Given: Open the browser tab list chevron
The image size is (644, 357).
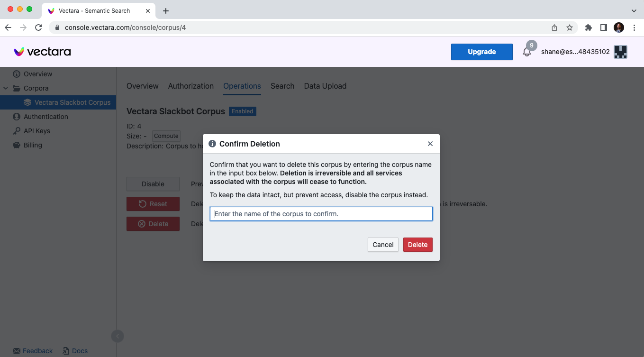Looking at the screenshot, I should [634, 10].
